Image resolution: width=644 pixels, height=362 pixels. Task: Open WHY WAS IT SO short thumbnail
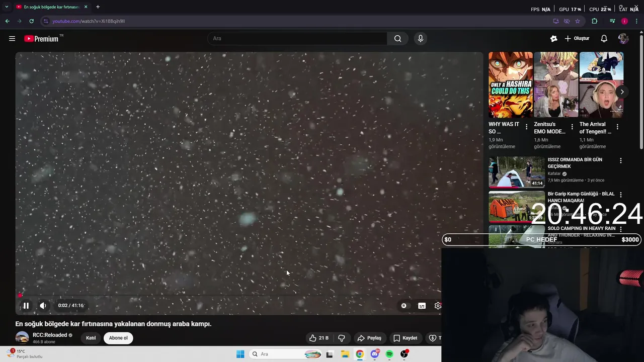(510, 85)
